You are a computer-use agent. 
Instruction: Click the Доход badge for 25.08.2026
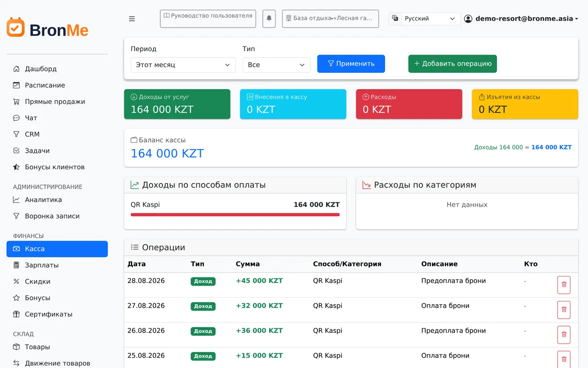coord(203,356)
